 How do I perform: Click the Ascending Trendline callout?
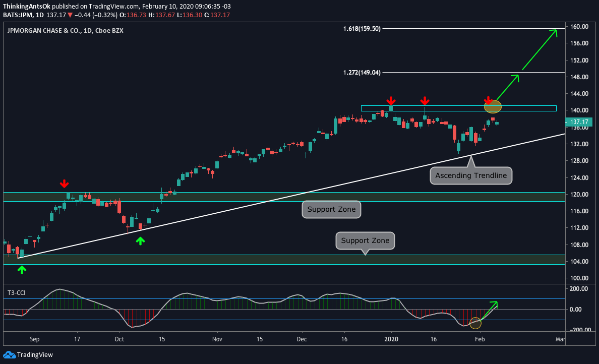coord(471,175)
